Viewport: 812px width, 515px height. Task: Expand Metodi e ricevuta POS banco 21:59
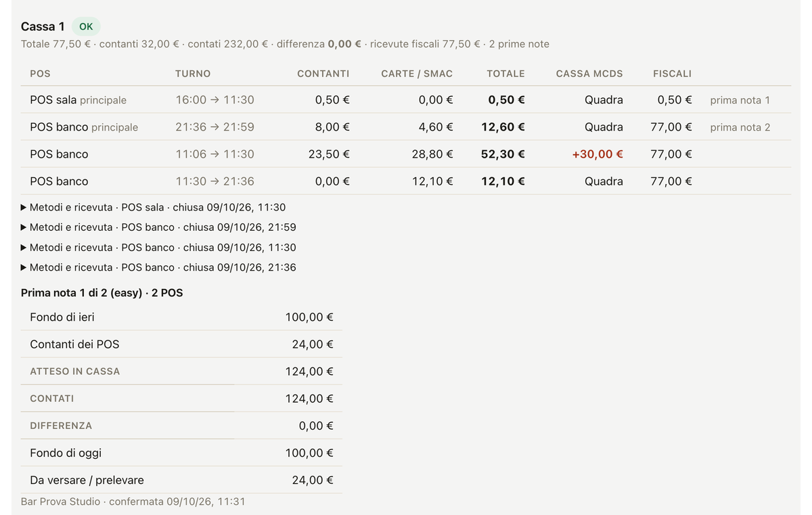(158, 227)
